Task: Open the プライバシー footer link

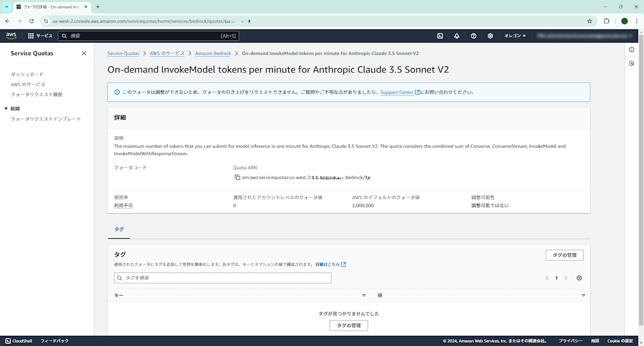Action: point(570,341)
